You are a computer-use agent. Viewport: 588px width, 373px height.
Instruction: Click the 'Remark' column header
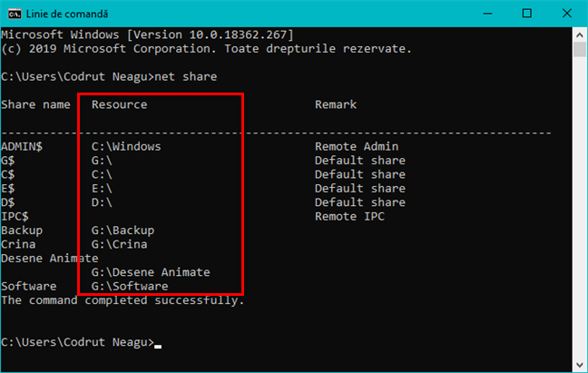click(336, 104)
